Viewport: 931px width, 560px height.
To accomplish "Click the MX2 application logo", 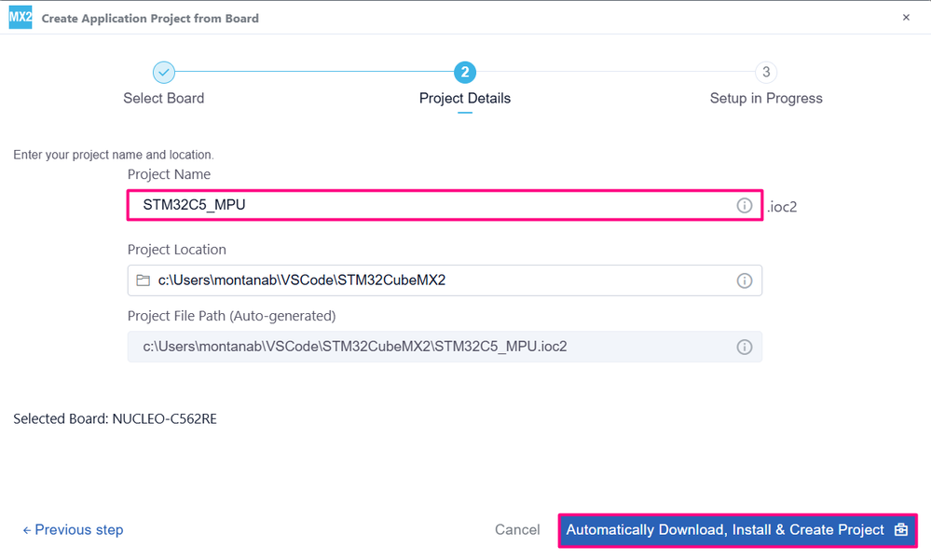I will pos(21,17).
